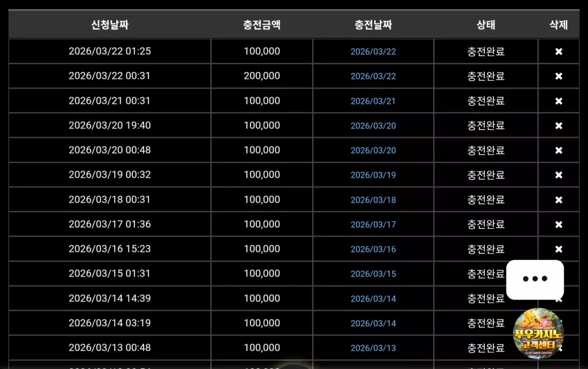Select the 200,000 charge amount cell
The image size is (588, 369).
click(x=261, y=76)
